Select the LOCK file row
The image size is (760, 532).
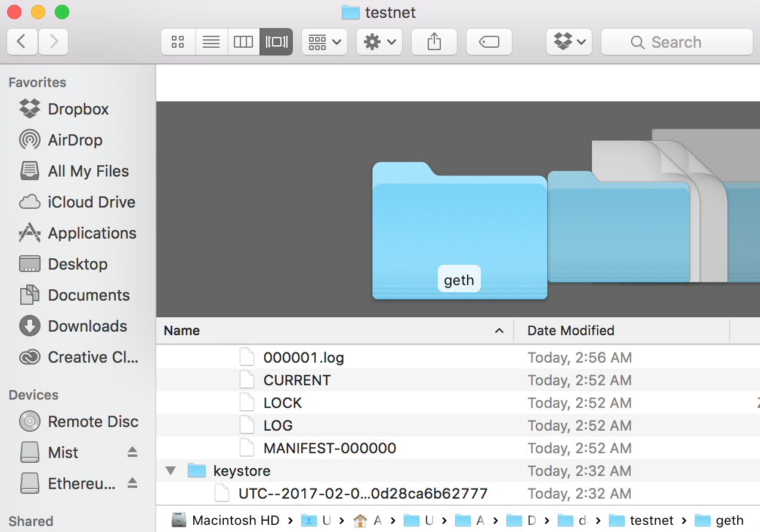coord(458,403)
